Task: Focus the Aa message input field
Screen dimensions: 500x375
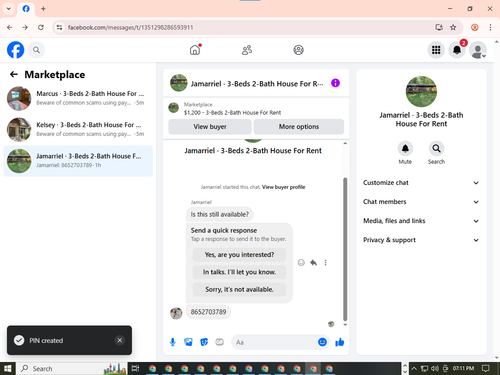Action: click(x=275, y=342)
